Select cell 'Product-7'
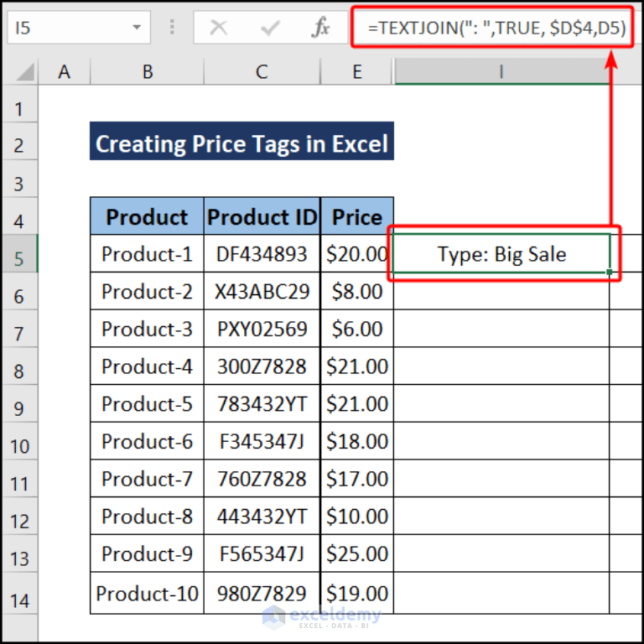Viewport: 644px width, 644px height. click(x=147, y=478)
